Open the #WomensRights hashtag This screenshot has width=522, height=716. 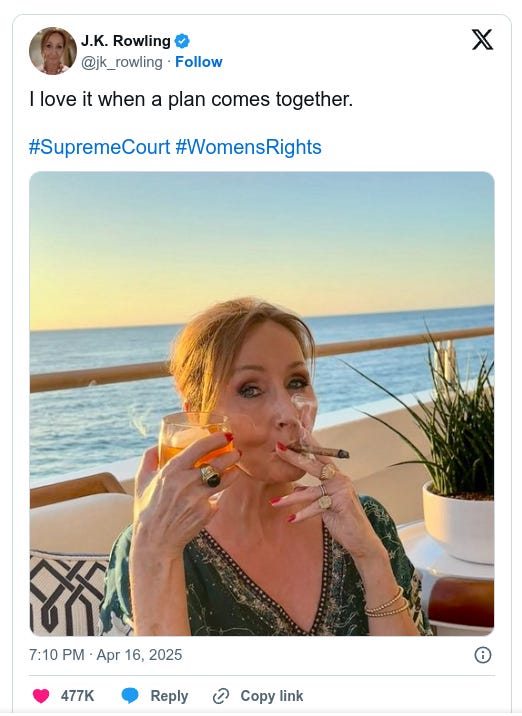(248, 147)
